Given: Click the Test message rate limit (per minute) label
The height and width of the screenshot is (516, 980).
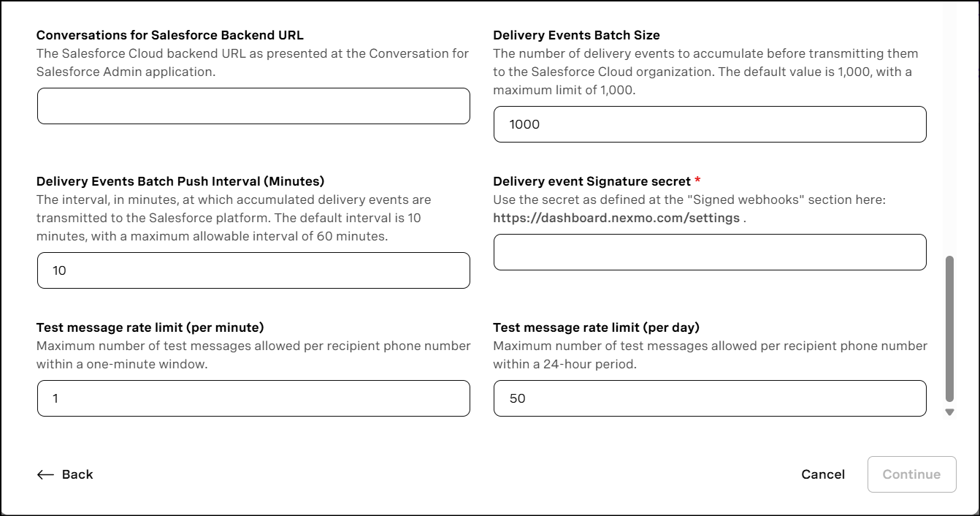Looking at the screenshot, I should 150,327.
